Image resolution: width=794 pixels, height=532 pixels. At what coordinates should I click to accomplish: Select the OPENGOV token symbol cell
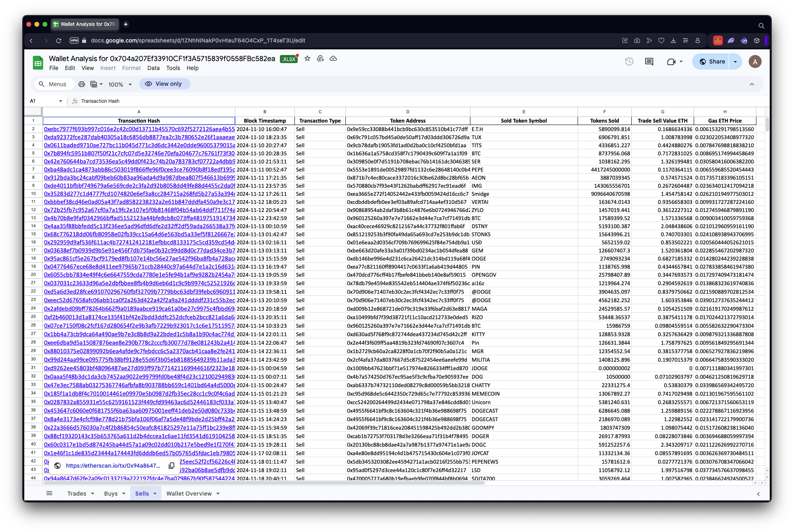click(x=524, y=275)
